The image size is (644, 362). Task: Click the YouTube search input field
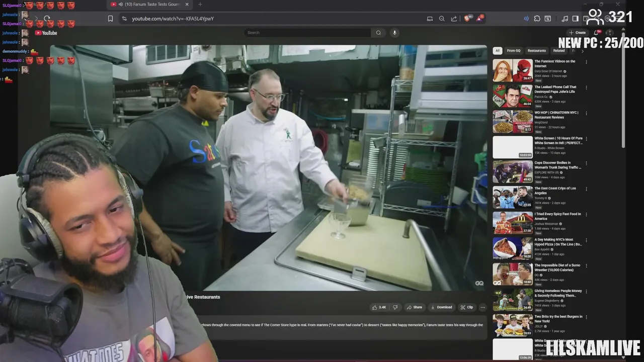(x=308, y=33)
